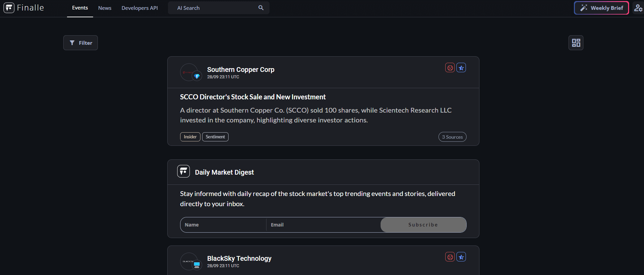
Task: Click the Daily Market Digest heading
Action: pos(224,172)
